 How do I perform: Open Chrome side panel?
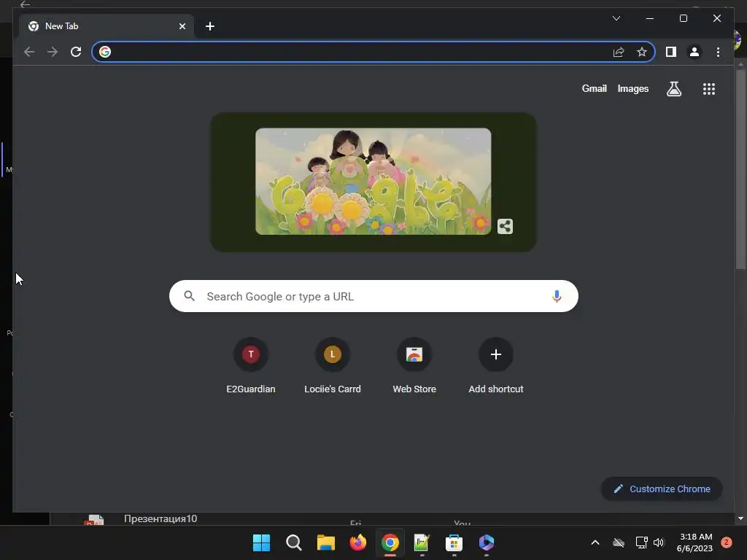(x=671, y=52)
